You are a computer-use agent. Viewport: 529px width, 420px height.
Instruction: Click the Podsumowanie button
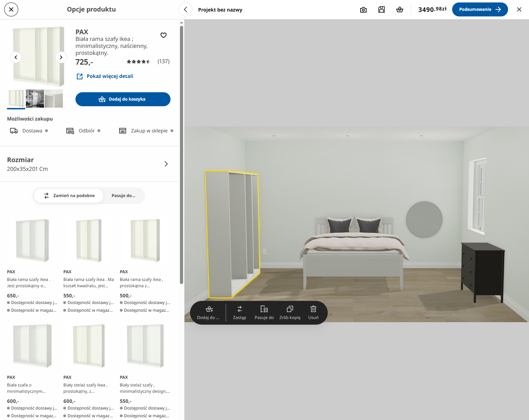click(480, 9)
